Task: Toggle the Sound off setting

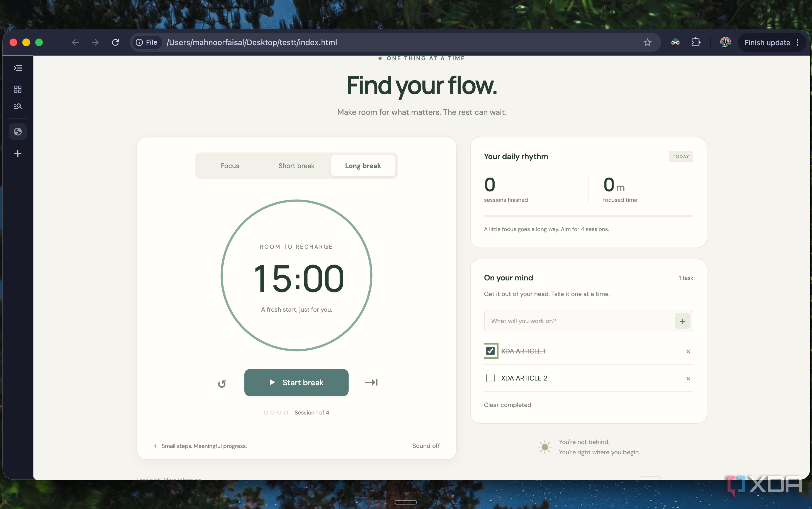Action: click(x=426, y=446)
